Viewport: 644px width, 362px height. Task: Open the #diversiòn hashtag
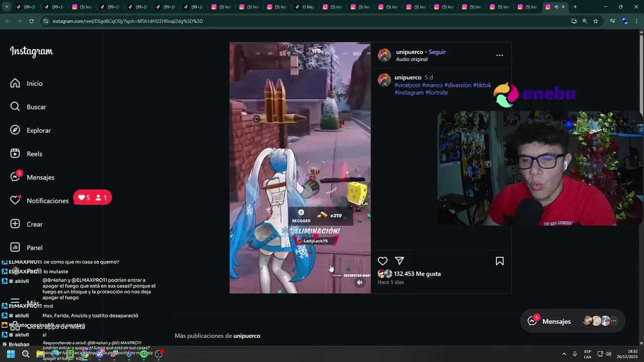(458, 85)
